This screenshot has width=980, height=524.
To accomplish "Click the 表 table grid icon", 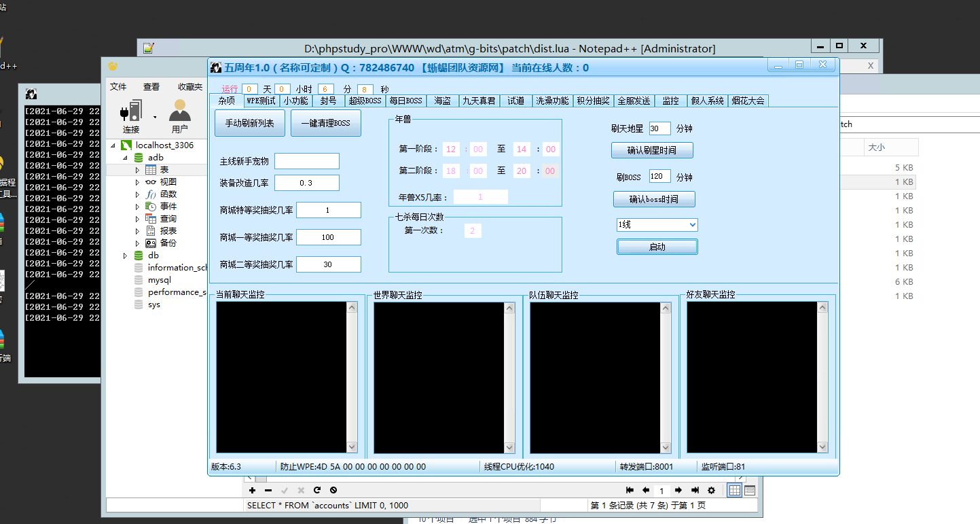I will pyautogui.click(x=151, y=169).
